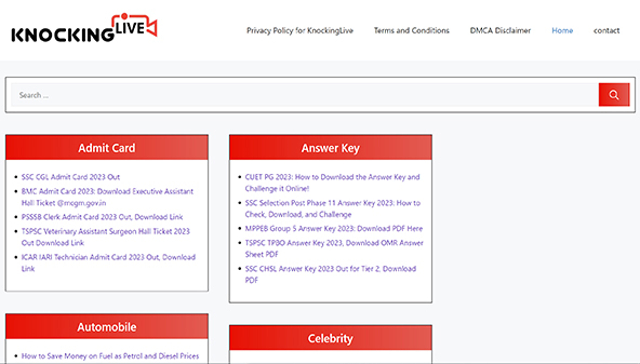Click SSC Selection Post Phase 11 link
The width and height of the screenshot is (640, 364).
click(x=332, y=203)
